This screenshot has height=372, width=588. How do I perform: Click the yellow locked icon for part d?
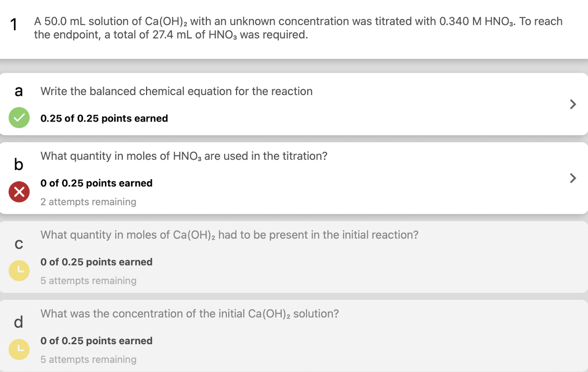pyautogui.click(x=19, y=349)
